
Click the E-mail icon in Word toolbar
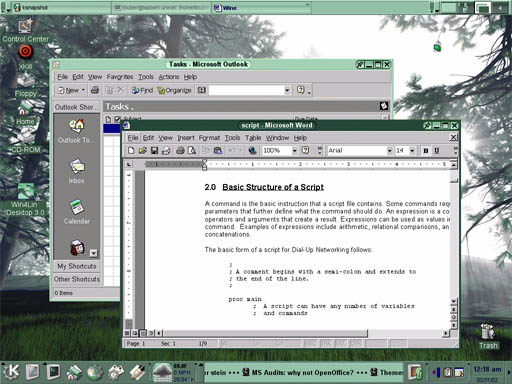click(166, 151)
